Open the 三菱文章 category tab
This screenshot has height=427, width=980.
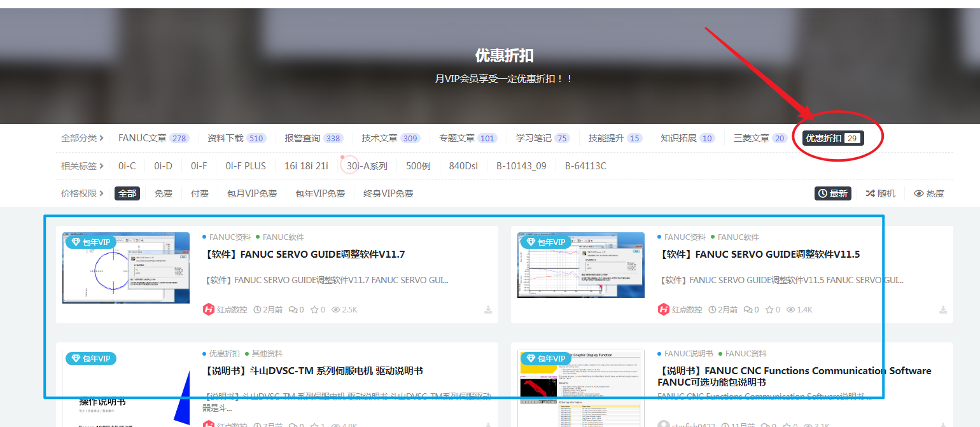pyautogui.click(x=760, y=138)
